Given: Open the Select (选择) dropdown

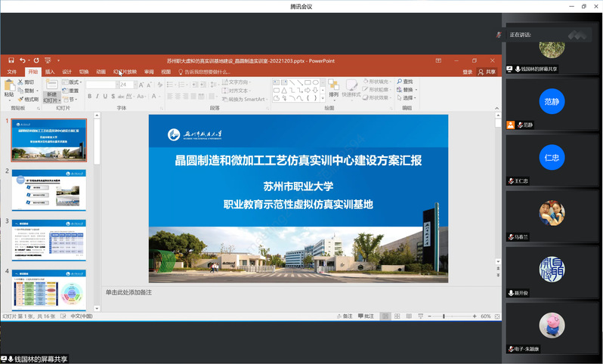Looking at the screenshot, I should pyautogui.click(x=407, y=97).
